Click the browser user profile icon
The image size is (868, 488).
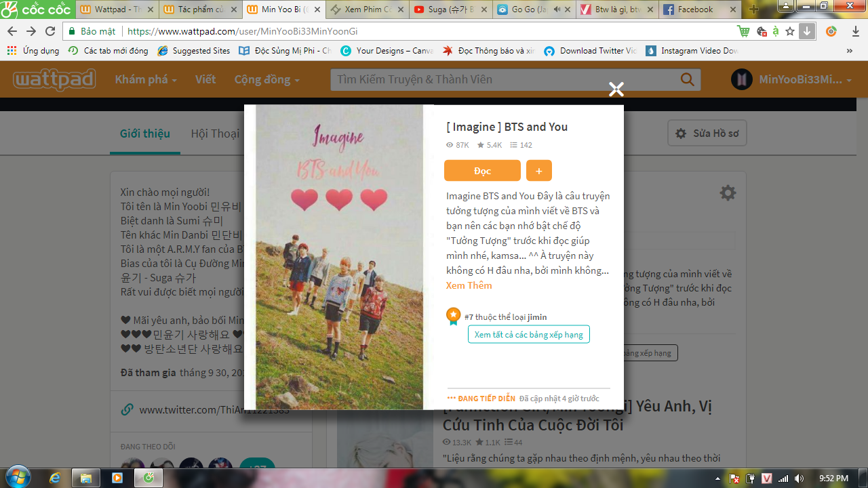(x=786, y=6)
